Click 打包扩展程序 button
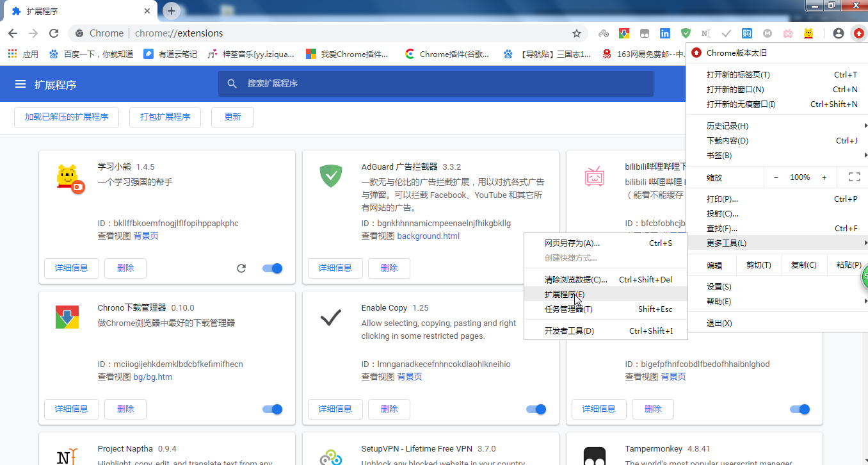 165,117
